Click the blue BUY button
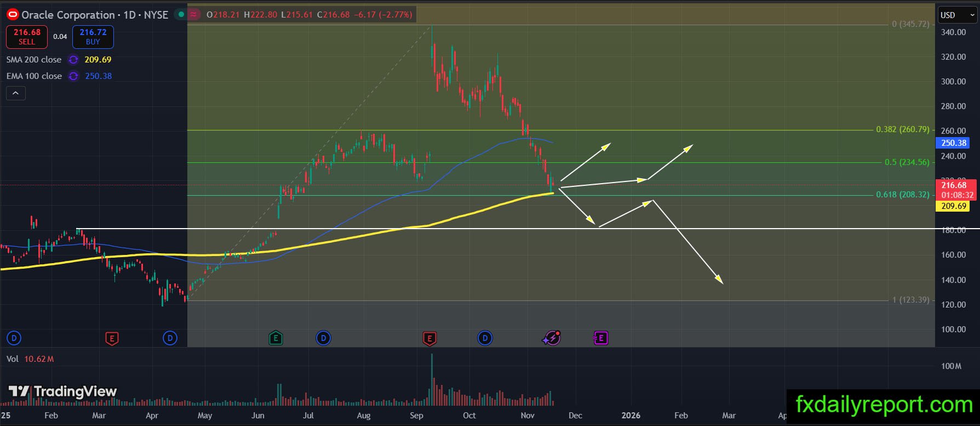 (93, 37)
